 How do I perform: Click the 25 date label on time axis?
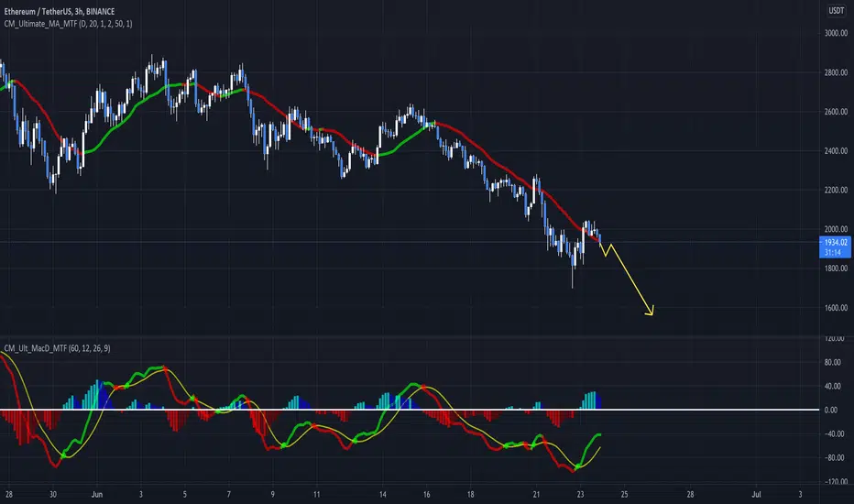[624, 495]
